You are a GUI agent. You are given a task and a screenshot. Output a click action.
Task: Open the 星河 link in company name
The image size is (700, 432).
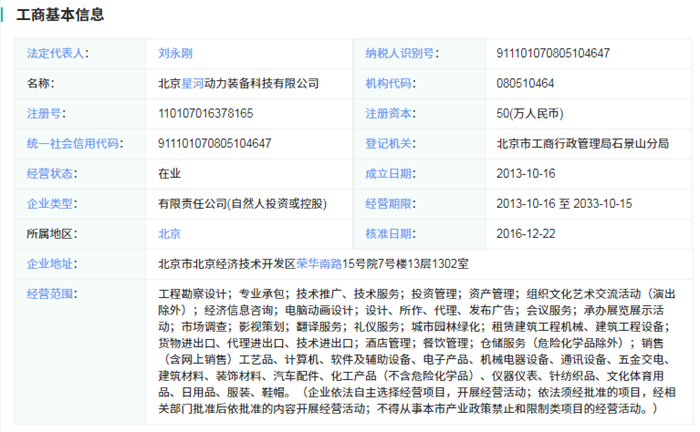192,83
